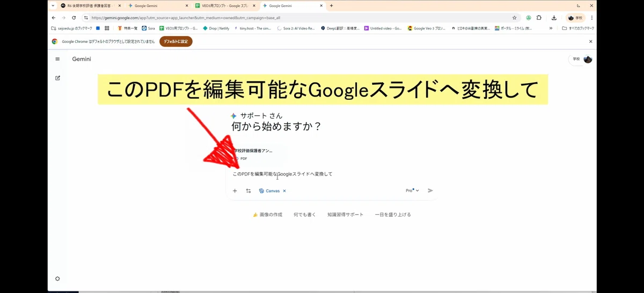The width and height of the screenshot is (644, 293).
Task: Choose the 何でも書く suggestion chip
Action: click(x=305, y=215)
